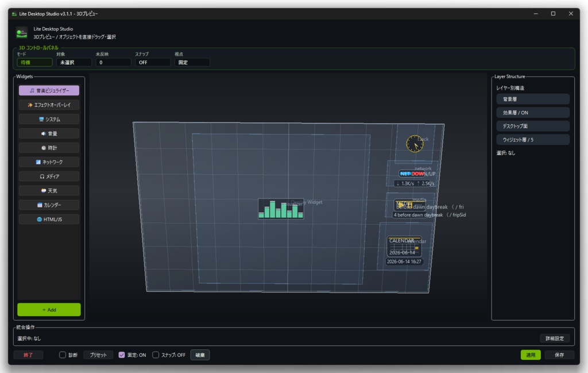Image resolution: width=588 pixels, height=373 pixels.
Task: Select the エフェクトオーバーレイ widget entry
Action: tap(49, 105)
